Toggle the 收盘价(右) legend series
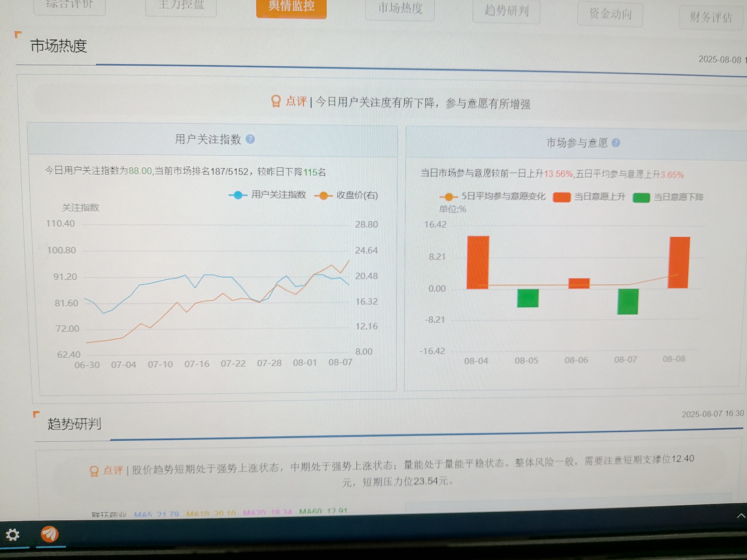The width and height of the screenshot is (747, 560). pos(346,195)
